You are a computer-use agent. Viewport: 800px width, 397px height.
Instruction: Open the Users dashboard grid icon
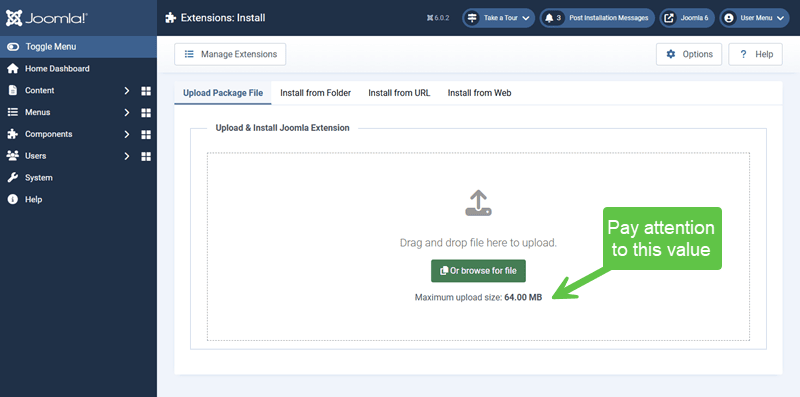point(146,156)
